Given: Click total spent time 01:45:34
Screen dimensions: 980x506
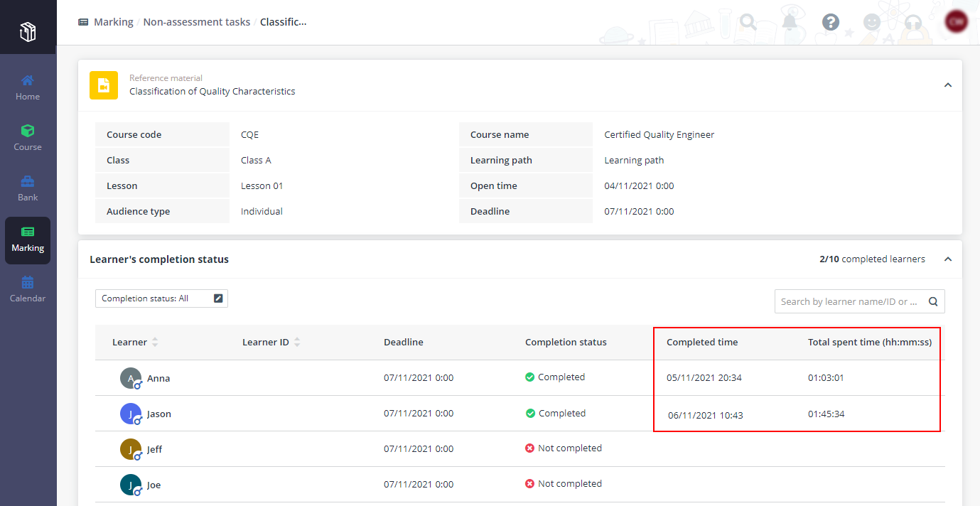Looking at the screenshot, I should 826,414.
